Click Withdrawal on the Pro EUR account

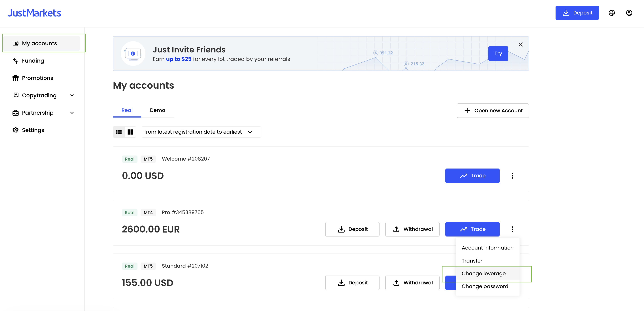412,229
